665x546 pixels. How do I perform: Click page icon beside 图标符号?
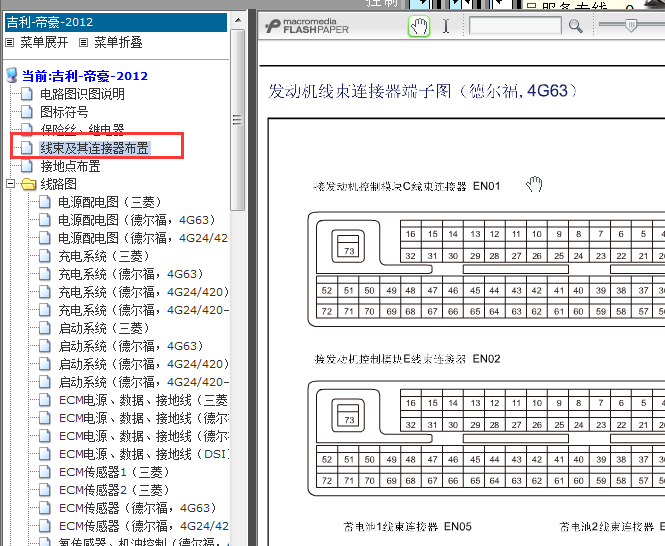point(27,112)
